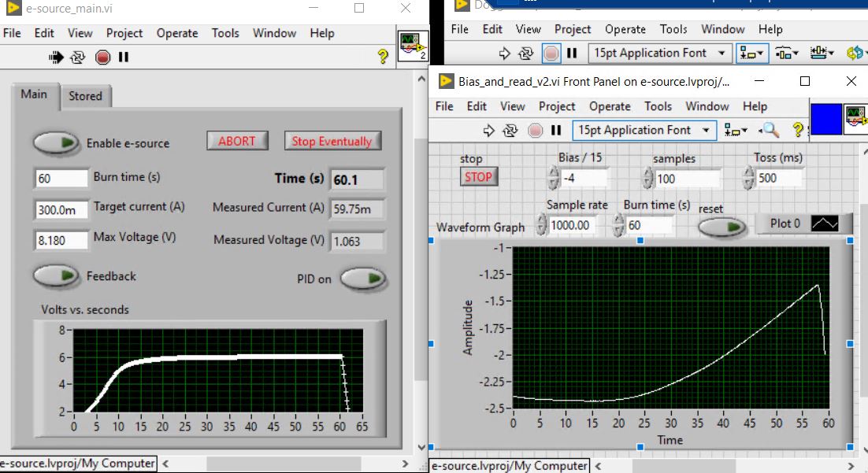The height and width of the screenshot is (473, 868).
Task: Click the search magnifier icon in Bias_and_read_v2
Action: point(770,130)
